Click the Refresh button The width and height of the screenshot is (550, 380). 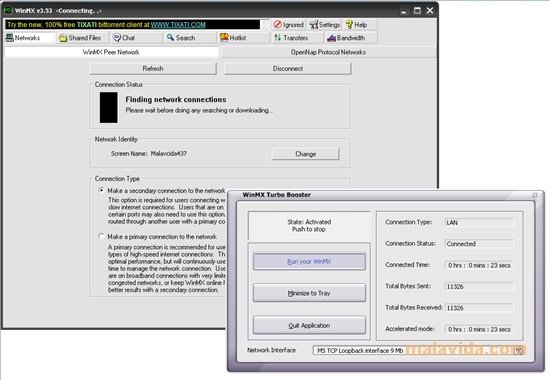[x=153, y=68]
